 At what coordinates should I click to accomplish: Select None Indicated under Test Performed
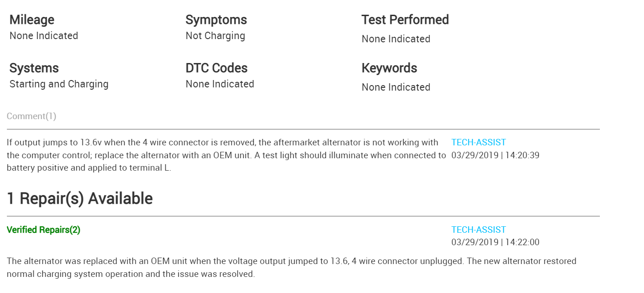396,39
